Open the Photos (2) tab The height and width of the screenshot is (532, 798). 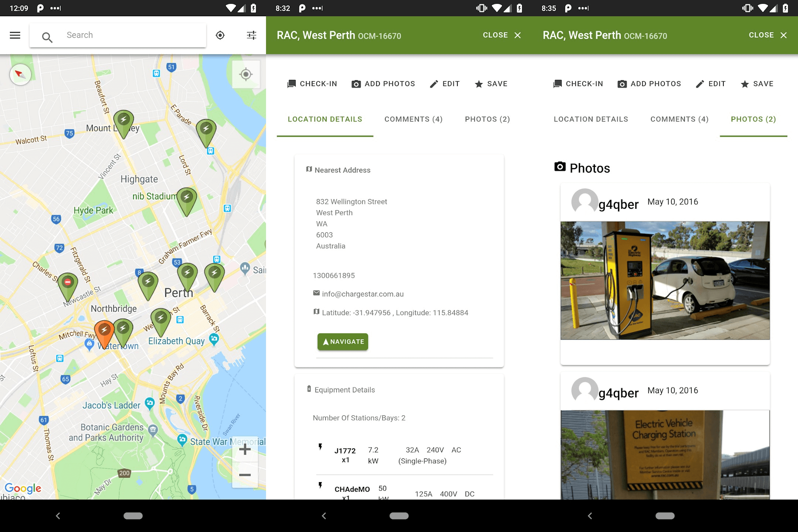click(487, 119)
